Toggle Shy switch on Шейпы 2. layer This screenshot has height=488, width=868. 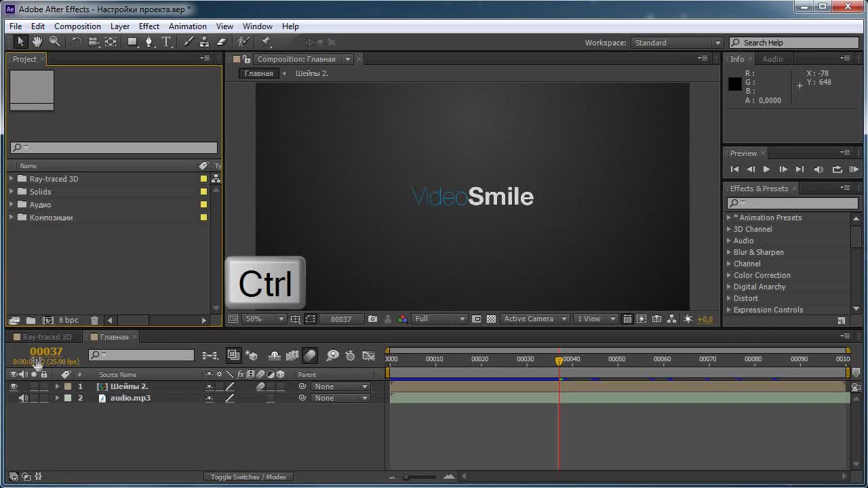[x=210, y=386]
